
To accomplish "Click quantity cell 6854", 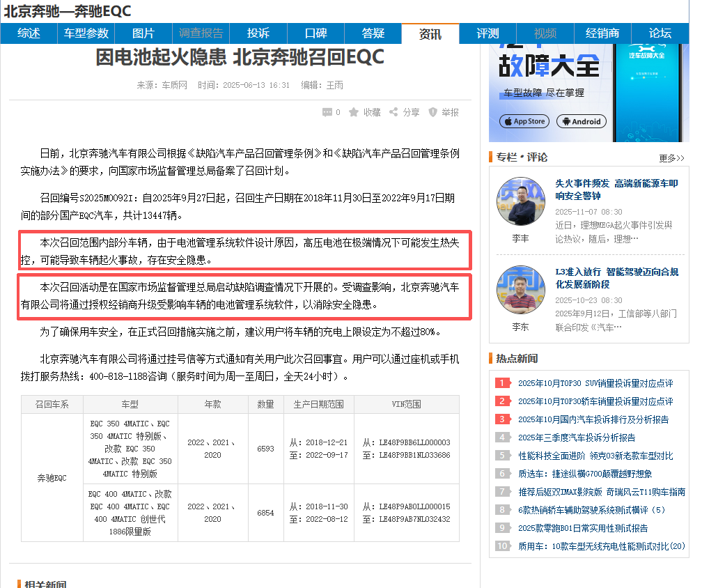I will [x=265, y=513].
